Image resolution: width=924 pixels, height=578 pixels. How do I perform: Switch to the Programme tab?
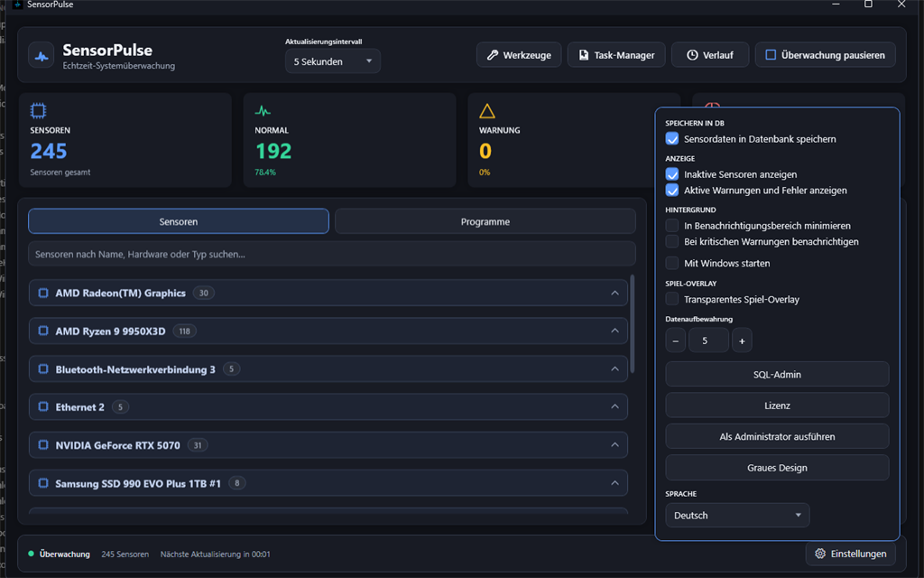tap(485, 221)
